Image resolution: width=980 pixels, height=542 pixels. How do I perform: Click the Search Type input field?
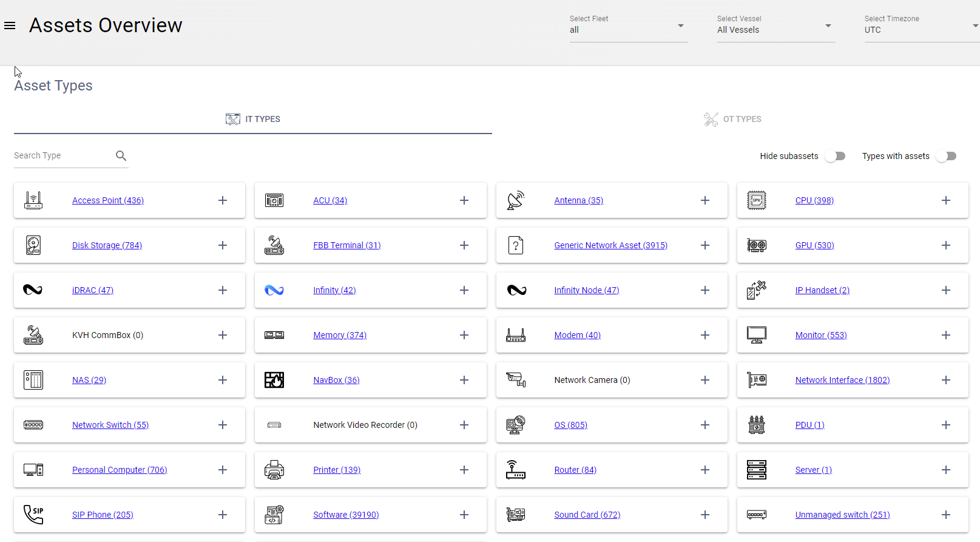[61, 156]
